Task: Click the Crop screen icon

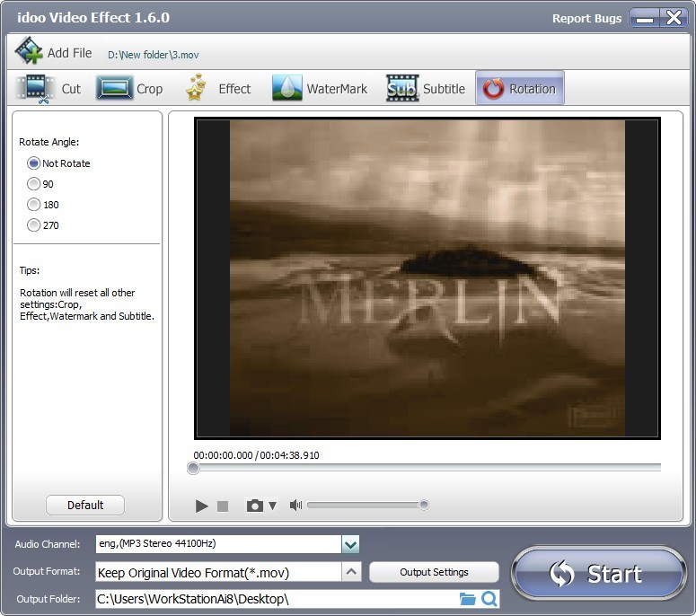Action: point(115,88)
